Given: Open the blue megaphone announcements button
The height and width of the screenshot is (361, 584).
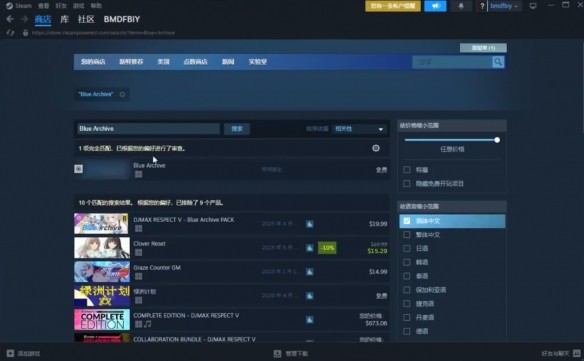Looking at the screenshot, I should coord(435,6).
